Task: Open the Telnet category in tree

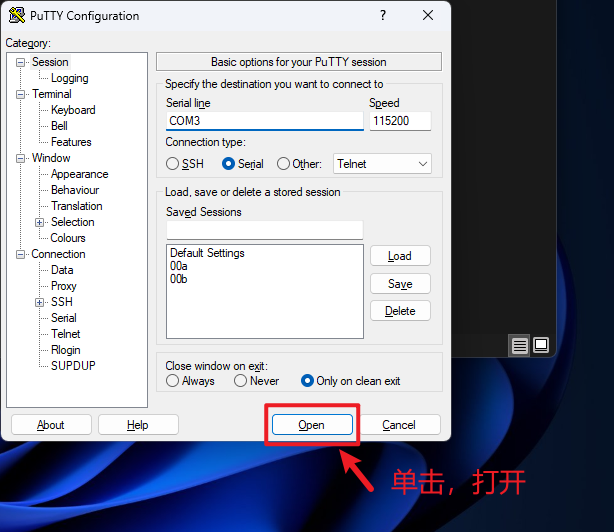Action: [66, 334]
